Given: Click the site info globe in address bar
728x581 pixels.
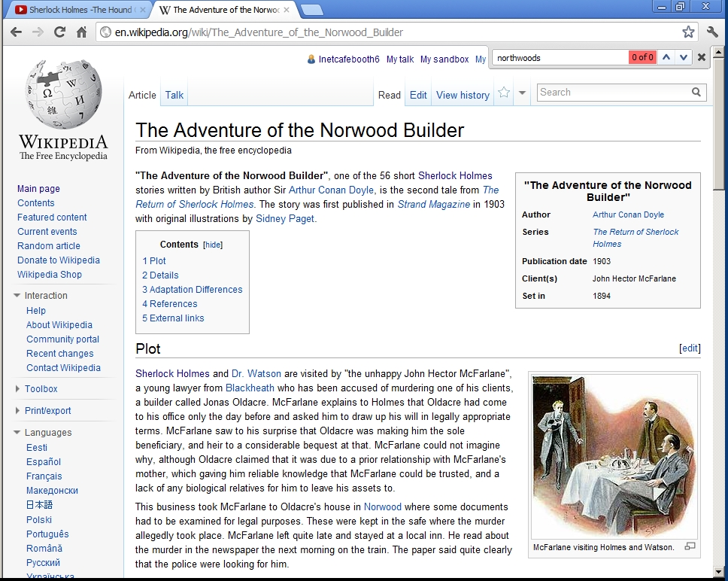Looking at the screenshot, I should [106, 32].
